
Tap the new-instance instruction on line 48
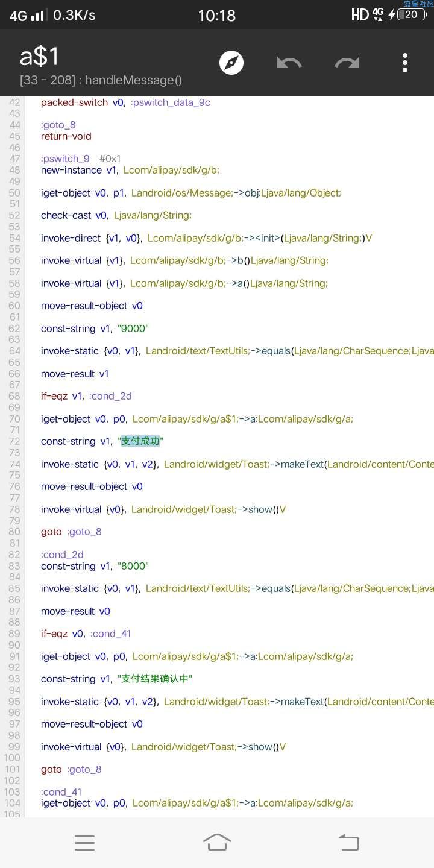130,170
